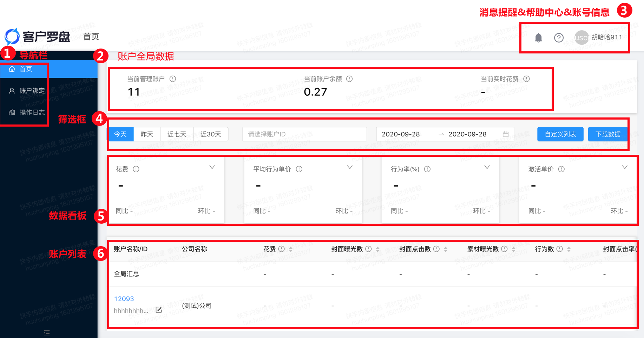The height and width of the screenshot is (339, 644).
Task: Click the user avatar for 胡哈哈911
Action: pos(581,38)
